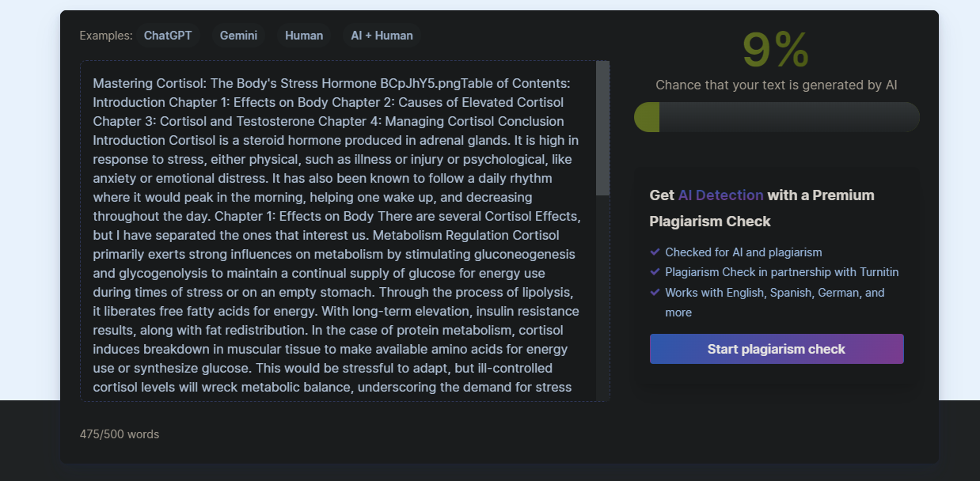Click 'Chance that your text is generated by AI'

point(776,85)
